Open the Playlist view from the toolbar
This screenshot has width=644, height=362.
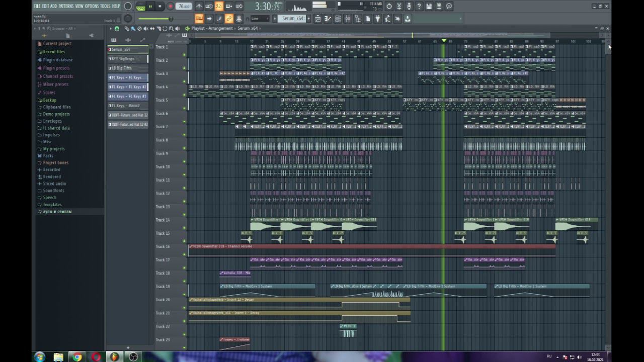[318, 19]
